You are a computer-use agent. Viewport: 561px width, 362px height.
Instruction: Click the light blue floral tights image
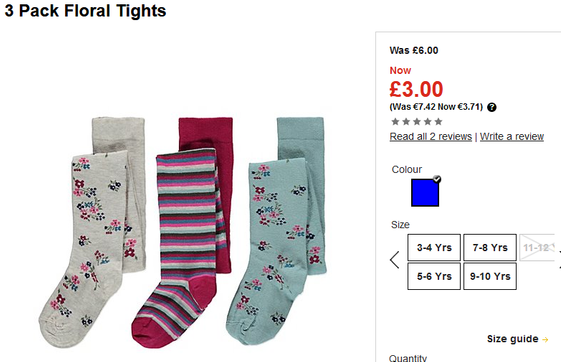pos(276,233)
